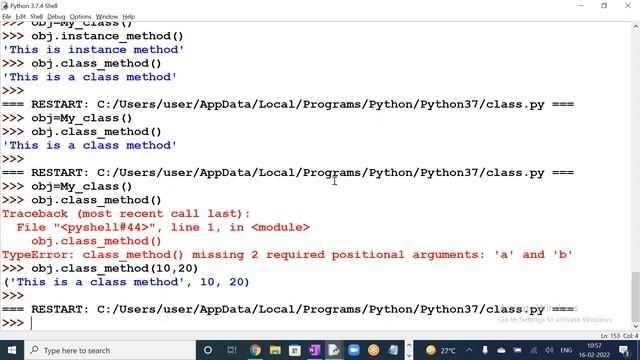Click the USB device tray icon
Image resolution: width=640 pixels, height=360 pixels.
[x=485, y=350]
